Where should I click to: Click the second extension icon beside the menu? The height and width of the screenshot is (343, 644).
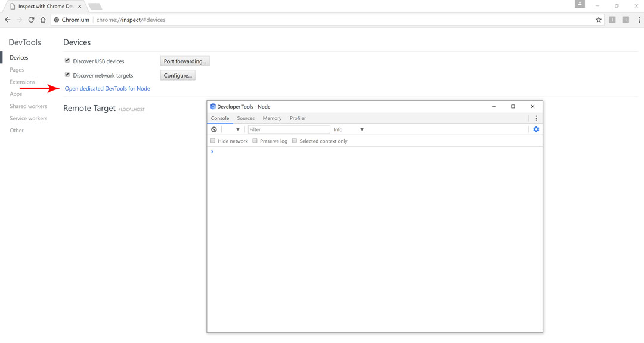(x=626, y=20)
